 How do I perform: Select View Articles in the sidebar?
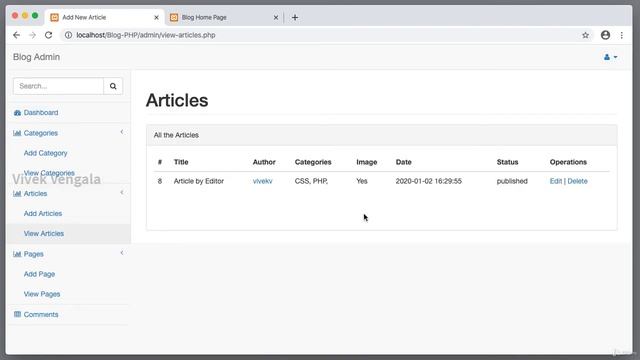44,233
